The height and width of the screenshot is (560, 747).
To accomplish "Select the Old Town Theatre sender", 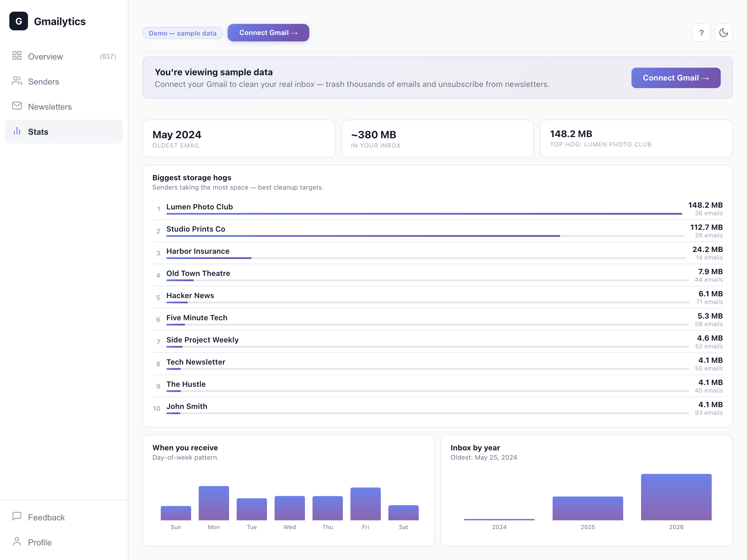I will click(x=438, y=275).
